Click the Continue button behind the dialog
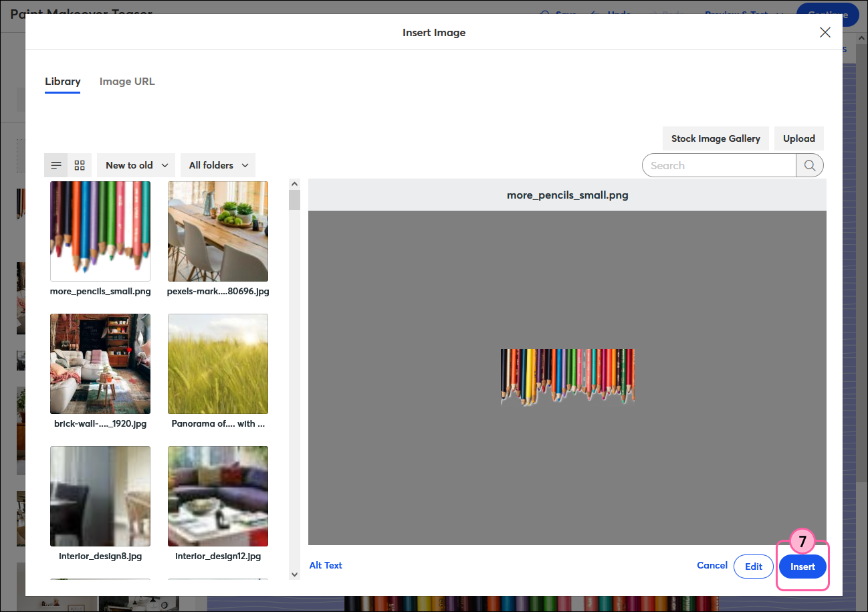 pyautogui.click(x=828, y=14)
